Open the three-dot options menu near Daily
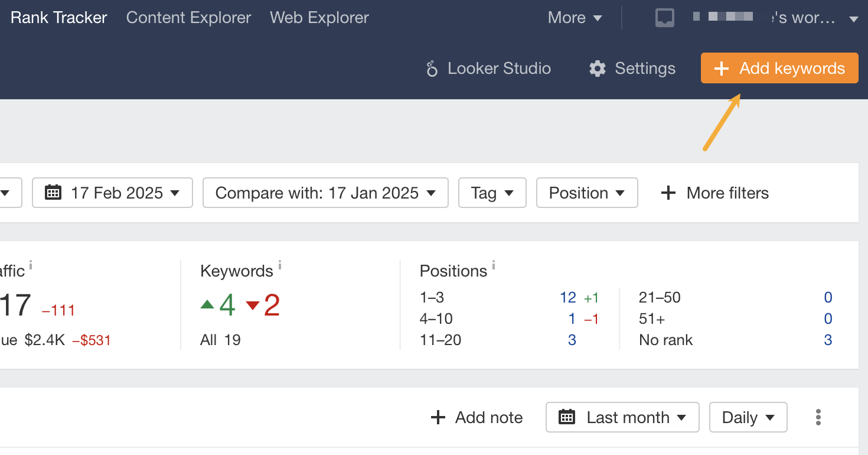 pos(818,417)
